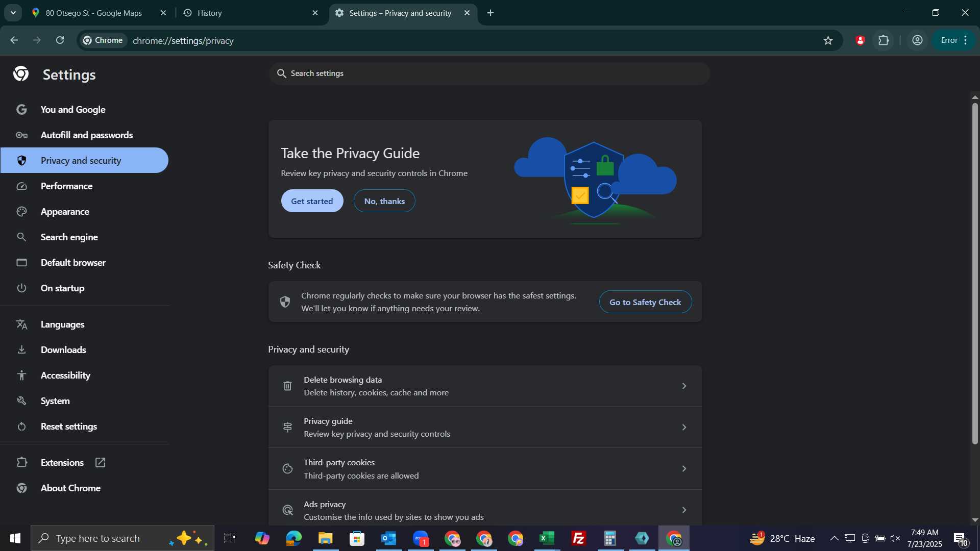
Task: Open Outlook from taskbar
Action: (x=389, y=538)
